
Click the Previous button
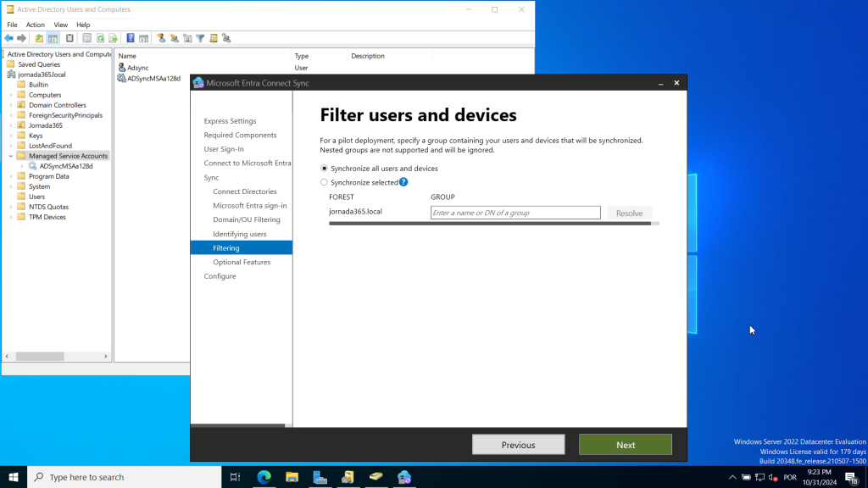click(x=518, y=445)
